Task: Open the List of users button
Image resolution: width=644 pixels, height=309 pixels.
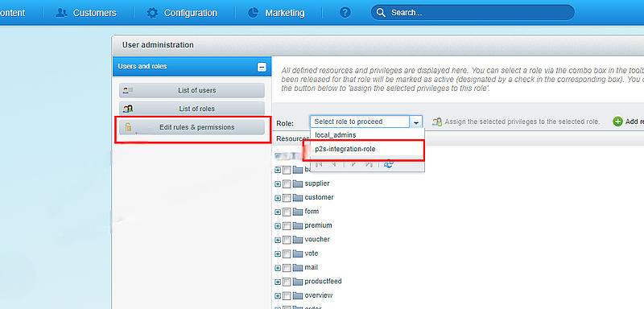Action: click(x=192, y=90)
